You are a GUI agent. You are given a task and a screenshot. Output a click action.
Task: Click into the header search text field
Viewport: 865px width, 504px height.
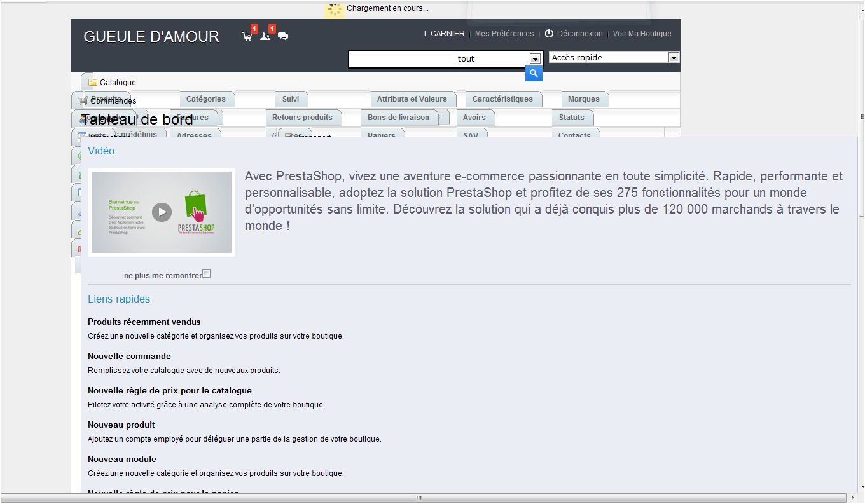click(402, 59)
